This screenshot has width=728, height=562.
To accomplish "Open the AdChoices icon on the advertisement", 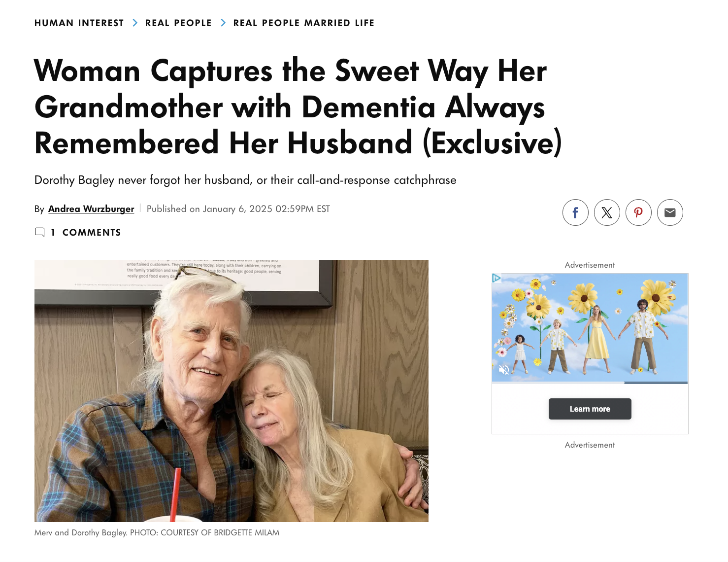I will [x=496, y=278].
